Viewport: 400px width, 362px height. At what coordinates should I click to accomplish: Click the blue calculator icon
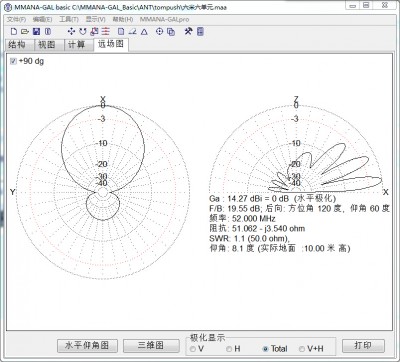(200, 32)
